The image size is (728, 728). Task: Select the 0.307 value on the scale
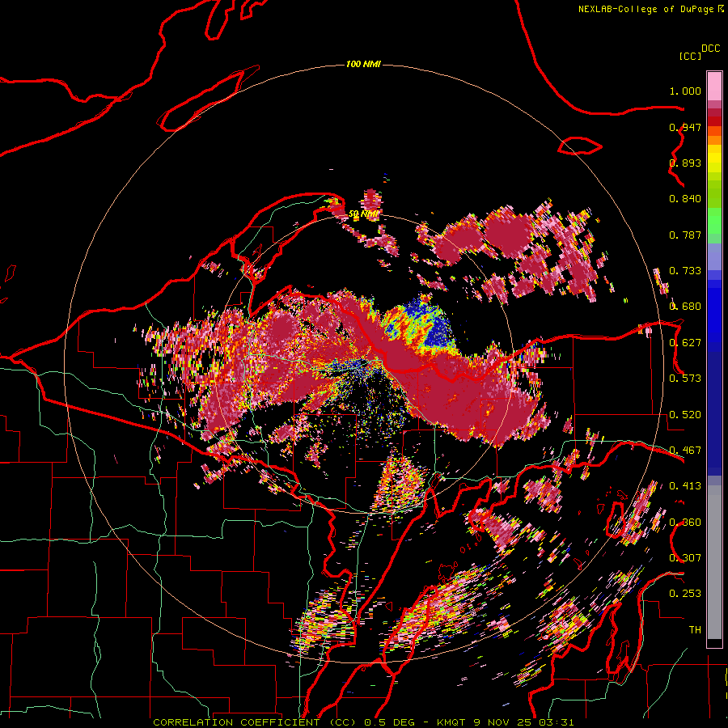tap(685, 558)
